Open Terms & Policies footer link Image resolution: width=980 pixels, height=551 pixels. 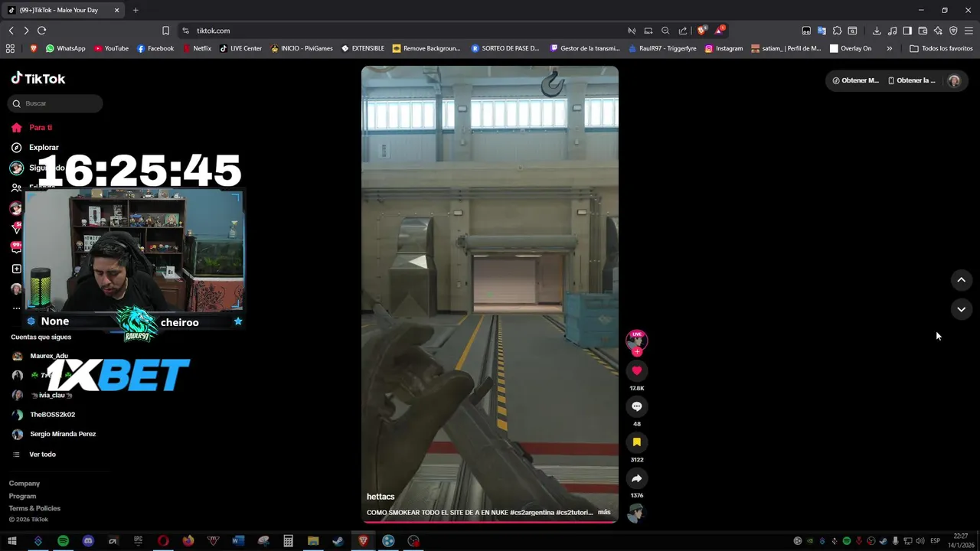pyautogui.click(x=34, y=508)
